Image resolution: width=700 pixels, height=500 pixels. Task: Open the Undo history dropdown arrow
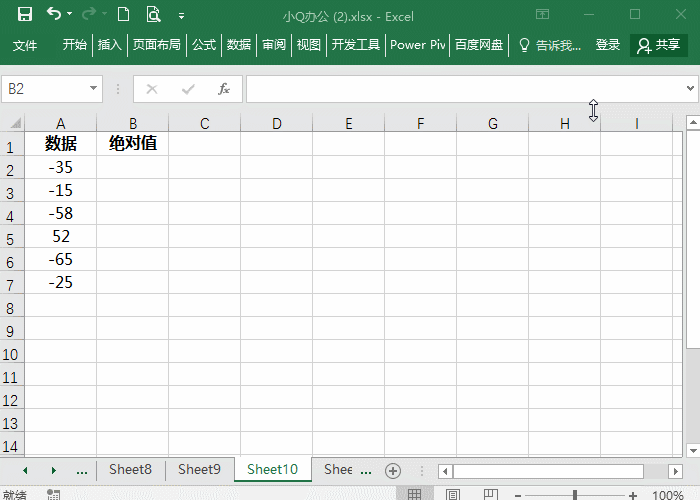point(70,14)
